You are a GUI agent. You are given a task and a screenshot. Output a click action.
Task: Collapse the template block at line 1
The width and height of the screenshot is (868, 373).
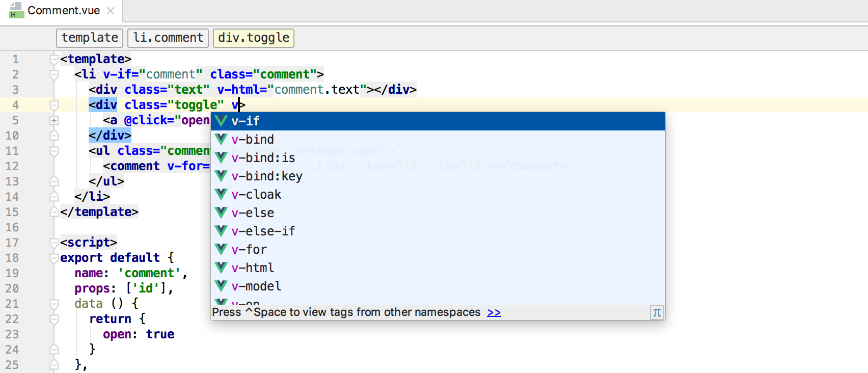(54, 60)
